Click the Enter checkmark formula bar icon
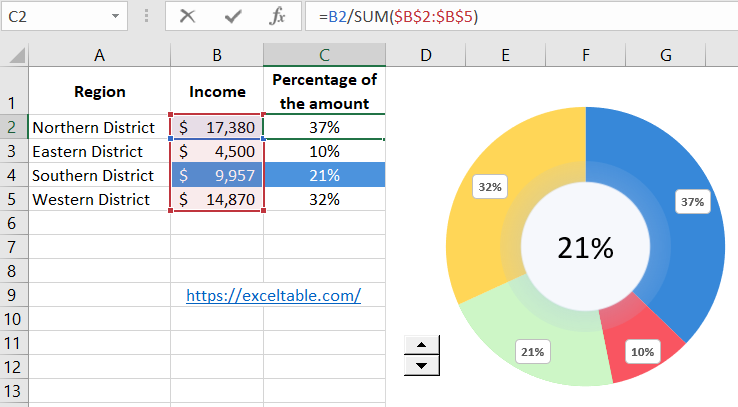 pos(233,17)
